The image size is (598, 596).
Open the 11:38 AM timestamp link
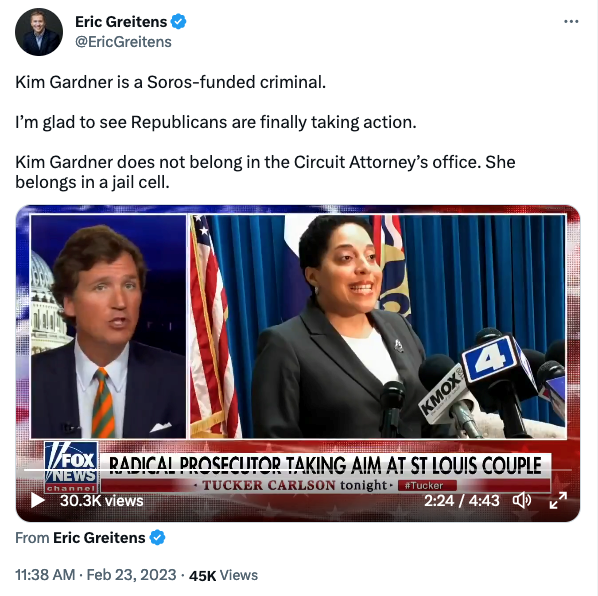[x=45, y=575]
